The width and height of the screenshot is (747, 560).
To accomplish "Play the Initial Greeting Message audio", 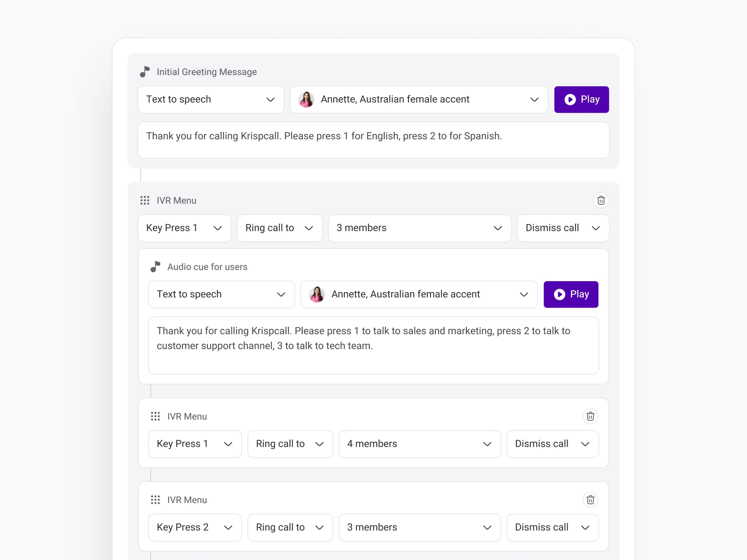I will click(581, 100).
